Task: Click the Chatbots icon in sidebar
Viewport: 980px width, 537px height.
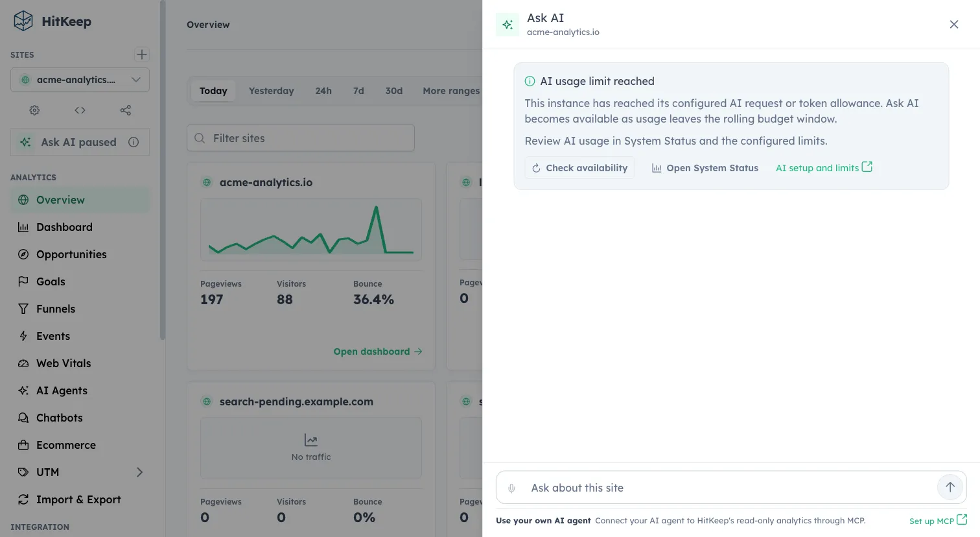Action: [x=23, y=418]
